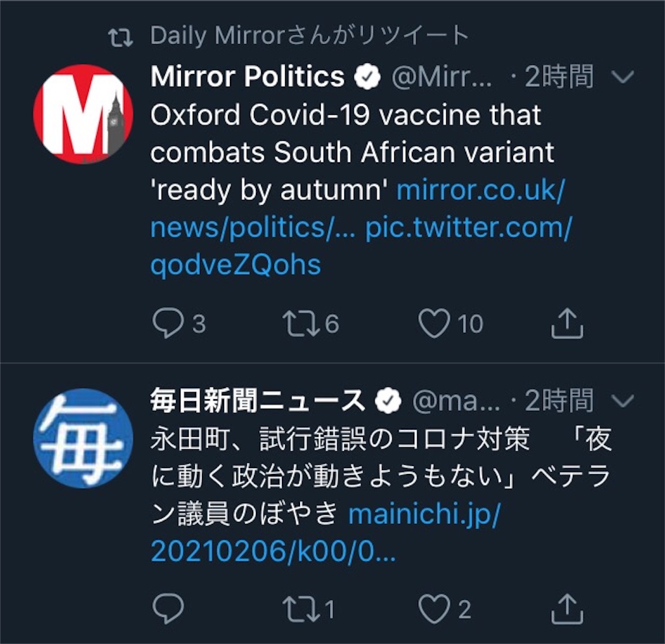Share the Mirror Politics tweet
The height and width of the screenshot is (644, 665).
tap(567, 323)
